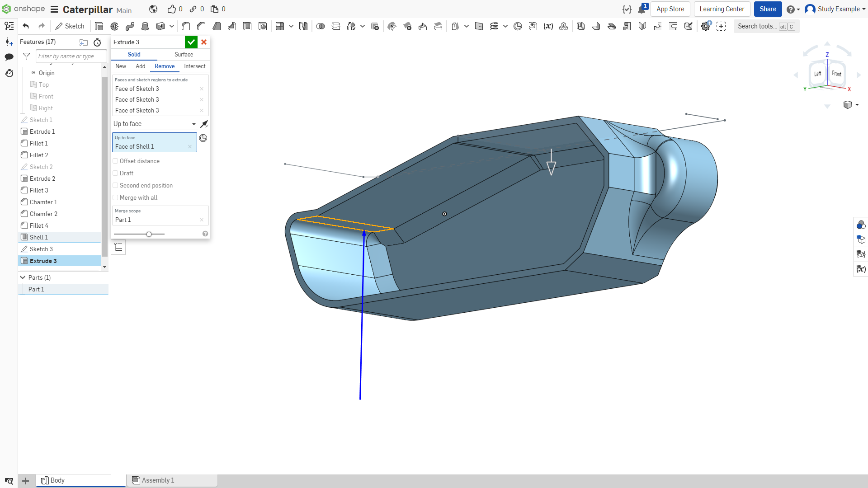Enable Second end position checkbox
868x488 pixels.
115,185
